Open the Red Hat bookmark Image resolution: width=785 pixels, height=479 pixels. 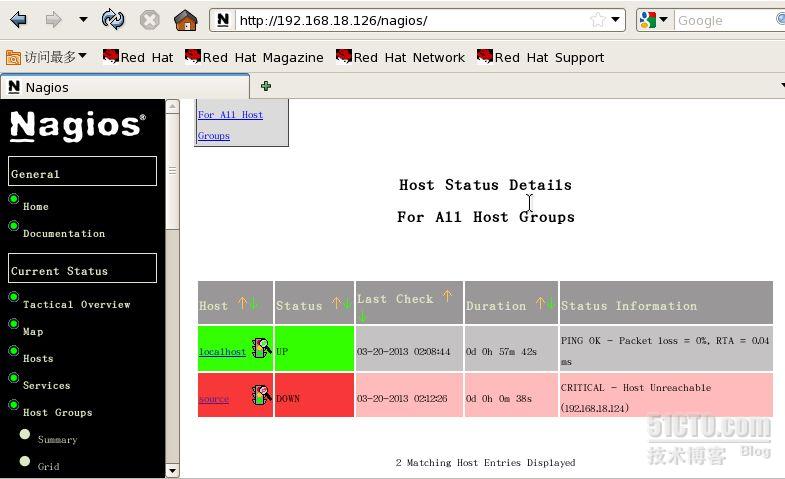[x=138, y=57]
